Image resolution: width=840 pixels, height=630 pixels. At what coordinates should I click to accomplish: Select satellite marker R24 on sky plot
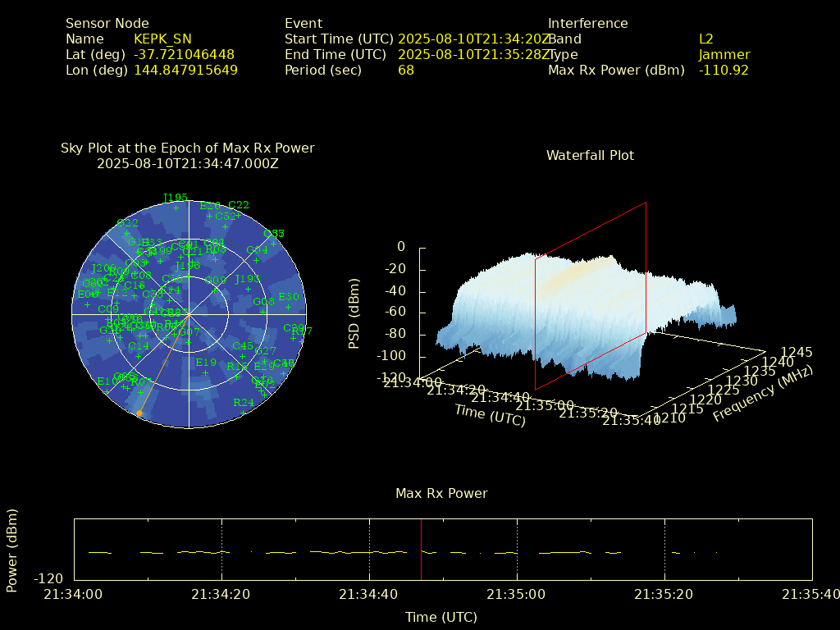click(x=244, y=411)
